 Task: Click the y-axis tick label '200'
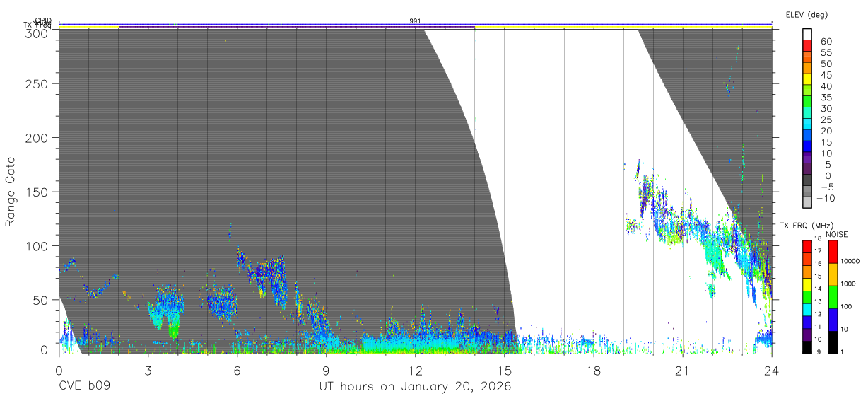(x=37, y=137)
